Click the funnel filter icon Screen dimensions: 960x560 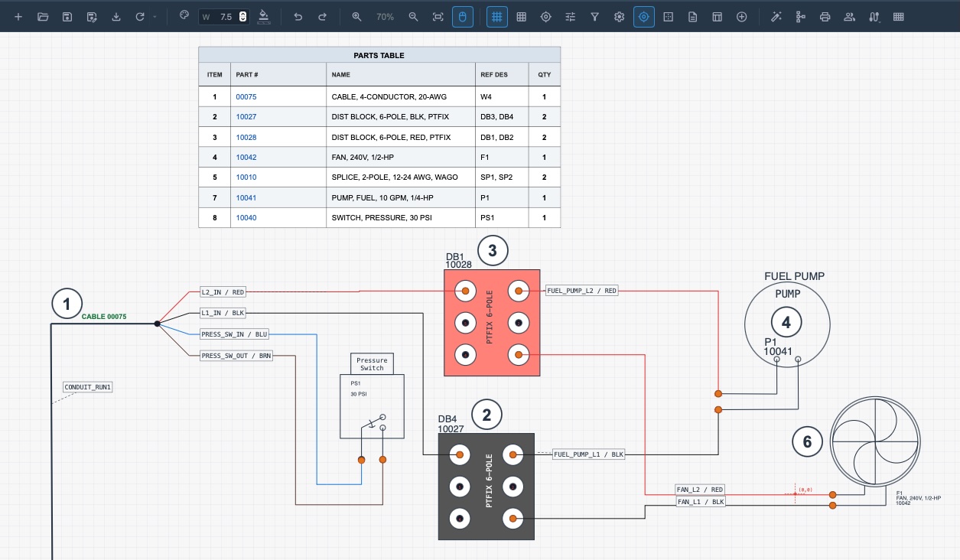click(x=595, y=17)
